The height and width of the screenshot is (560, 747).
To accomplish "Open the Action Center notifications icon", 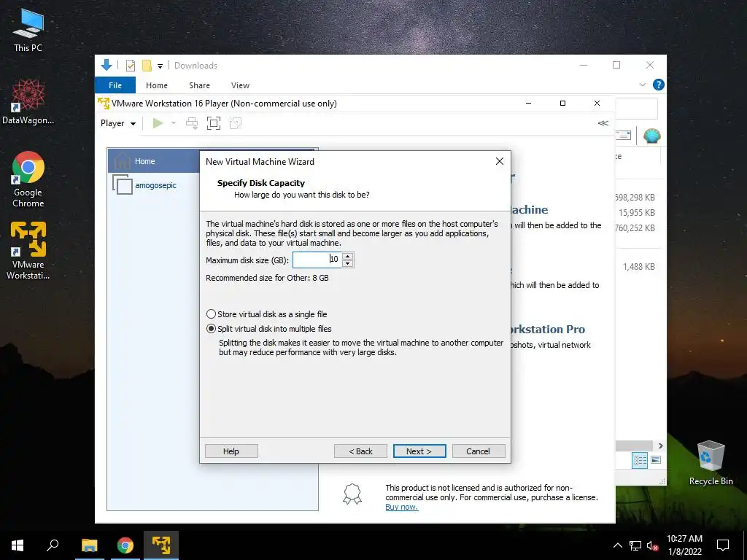I will click(723, 545).
